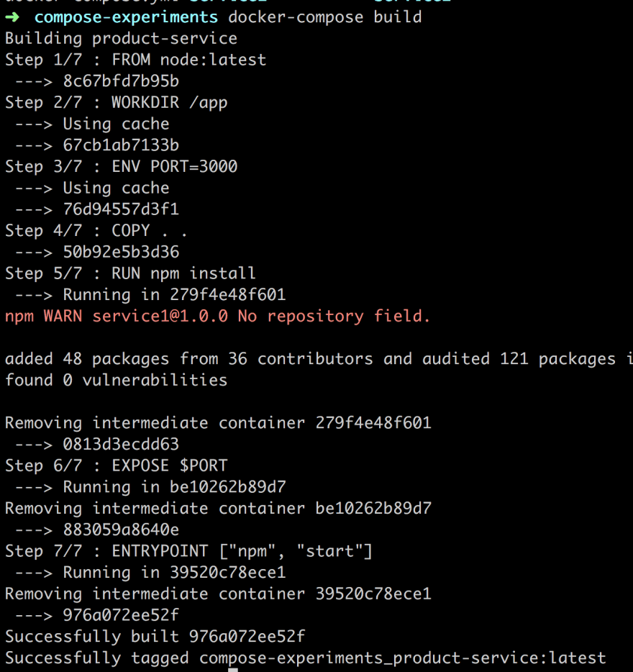Click the compose-experiments_product-service:latest tag name
633x672 pixels.
(x=402, y=658)
